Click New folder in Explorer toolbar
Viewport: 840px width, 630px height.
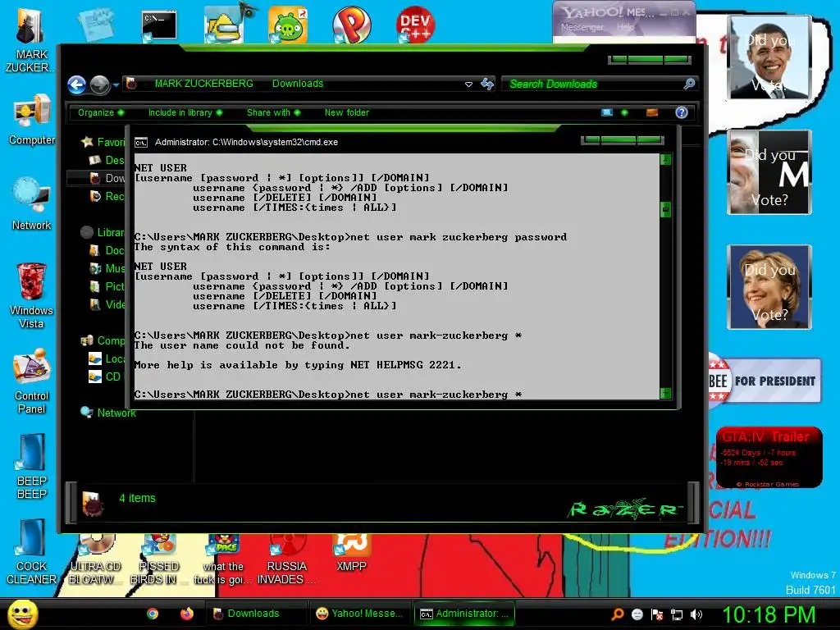(x=347, y=112)
